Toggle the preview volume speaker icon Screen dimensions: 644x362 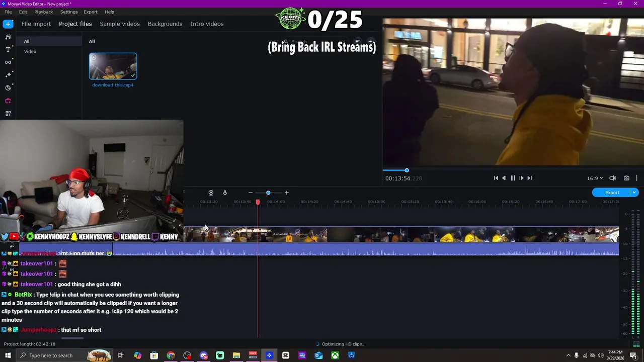click(613, 178)
